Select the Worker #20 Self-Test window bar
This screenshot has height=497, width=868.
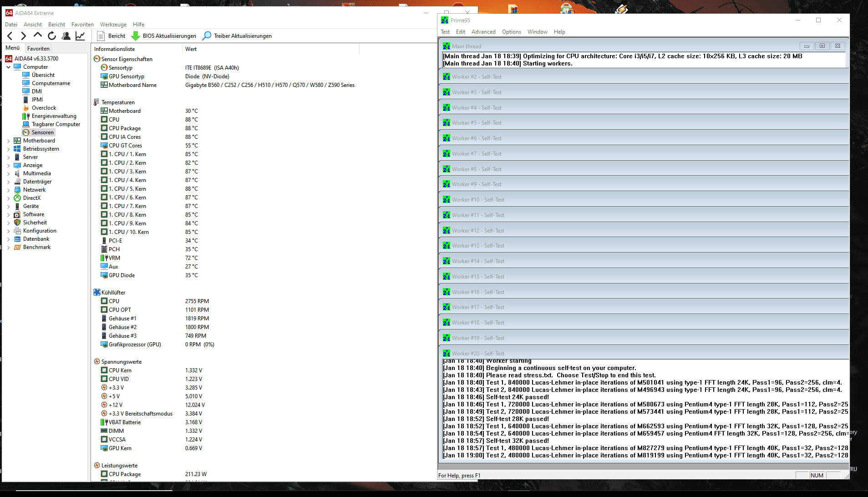pyautogui.click(x=644, y=354)
